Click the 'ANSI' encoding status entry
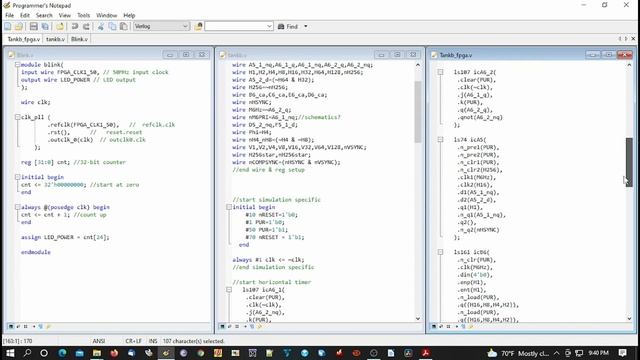 click(x=99, y=341)
